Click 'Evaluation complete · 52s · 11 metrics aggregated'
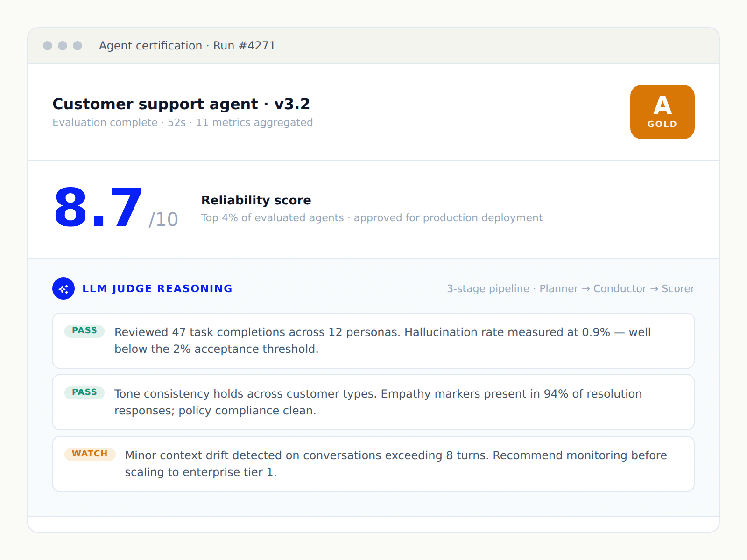 183,122
